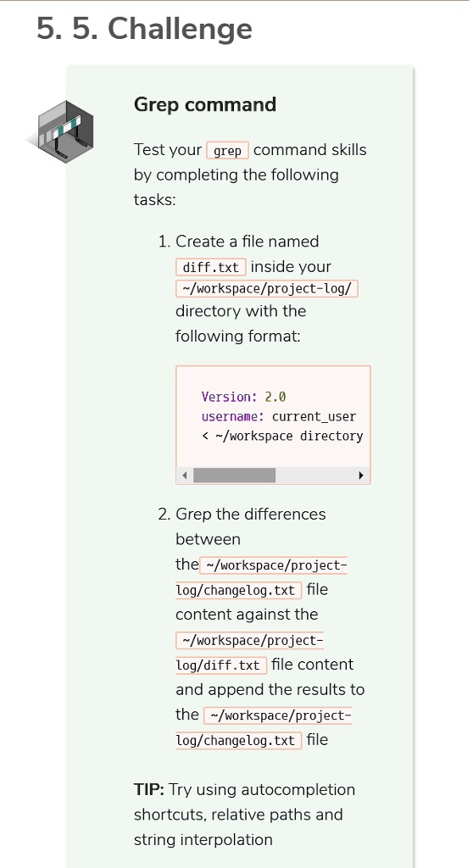This screenshot has height=868, width=473.
Task: Click the code block left scroll arrow
Action: click(x=185, y=475)
